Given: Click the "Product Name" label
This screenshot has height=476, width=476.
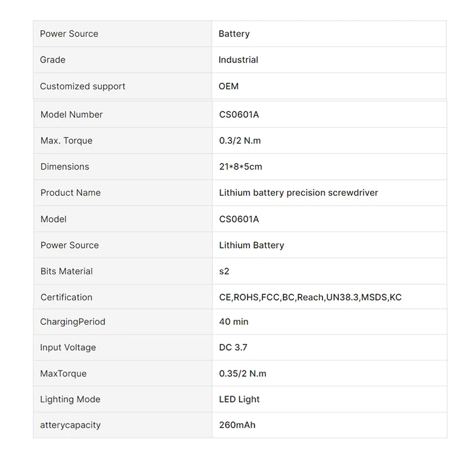Looking at the screenshot, I should click(x=70, y=193).
